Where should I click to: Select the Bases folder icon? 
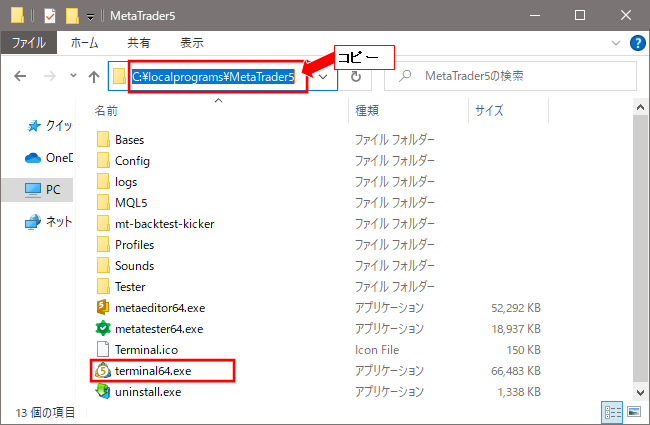coord(103,139)
